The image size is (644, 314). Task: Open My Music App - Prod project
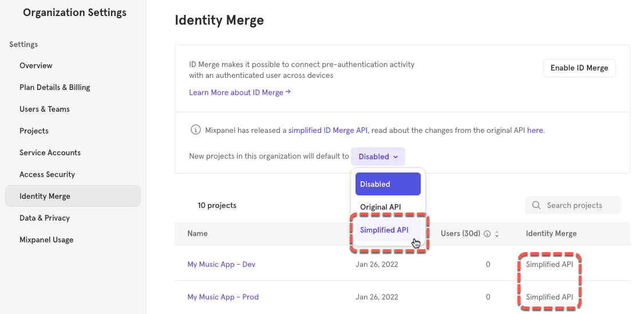223,297
